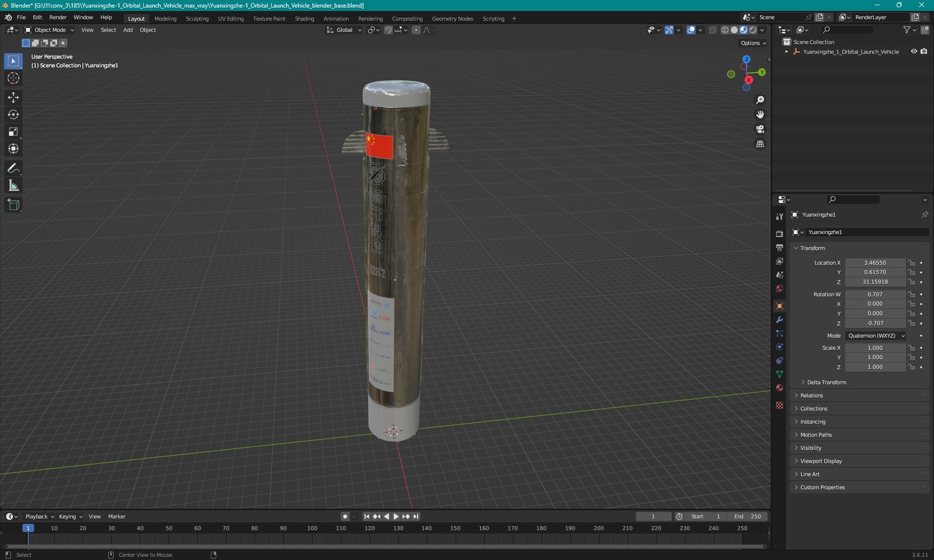Viewport: 934px width, 560px height.
Task: Activate the Cursor tool
Action: [13, 78]
